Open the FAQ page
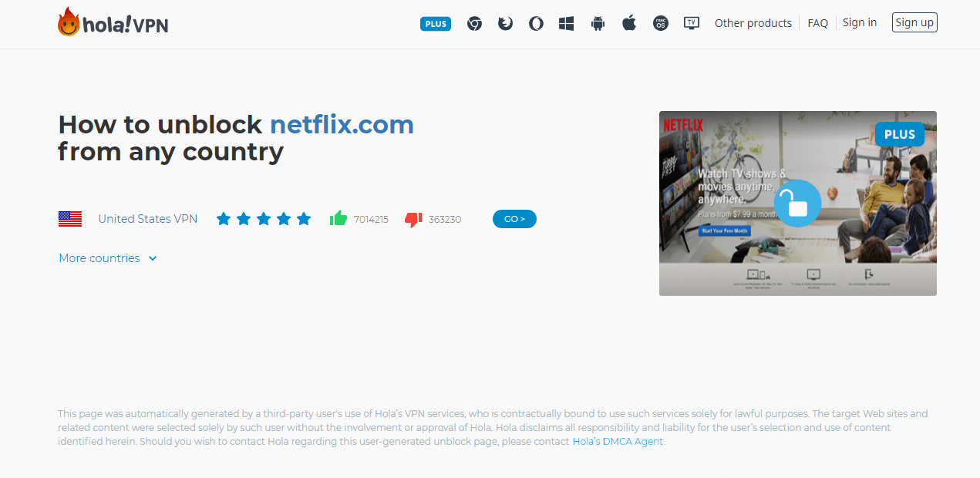 point(818,23)
